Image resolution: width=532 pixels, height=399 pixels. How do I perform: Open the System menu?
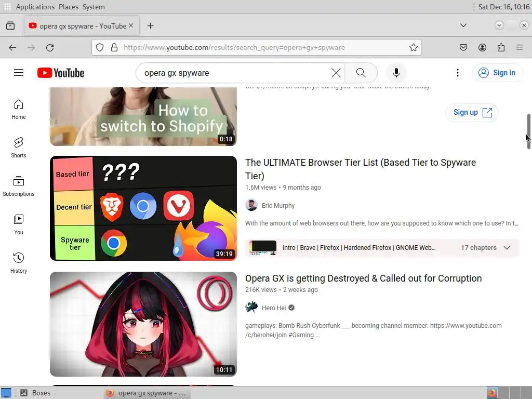94,7
